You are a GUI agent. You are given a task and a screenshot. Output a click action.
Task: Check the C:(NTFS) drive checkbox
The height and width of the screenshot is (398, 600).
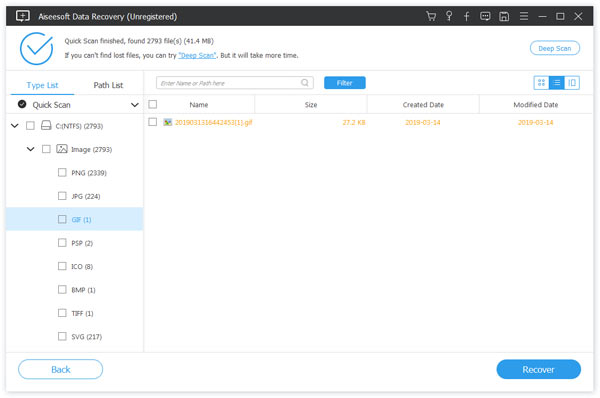coord(30,126)
